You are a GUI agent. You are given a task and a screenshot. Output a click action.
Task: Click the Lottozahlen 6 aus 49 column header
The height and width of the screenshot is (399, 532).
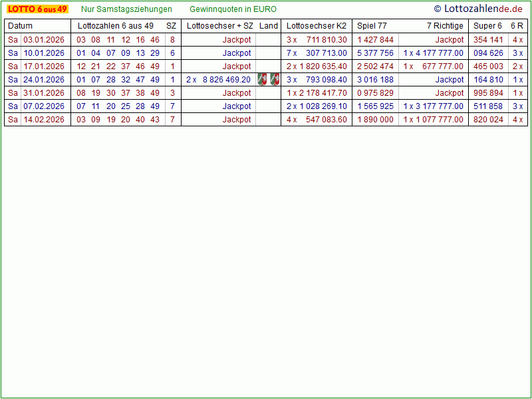coord(116,26)
